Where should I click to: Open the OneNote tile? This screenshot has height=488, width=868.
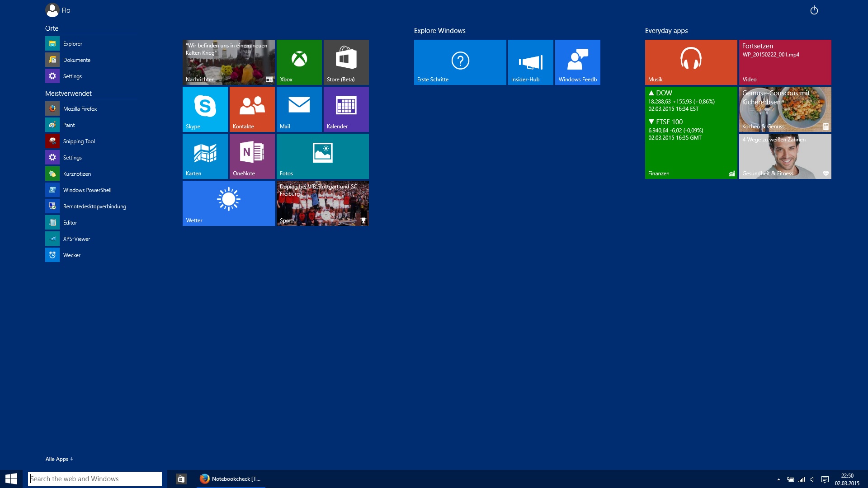(252, 156)
